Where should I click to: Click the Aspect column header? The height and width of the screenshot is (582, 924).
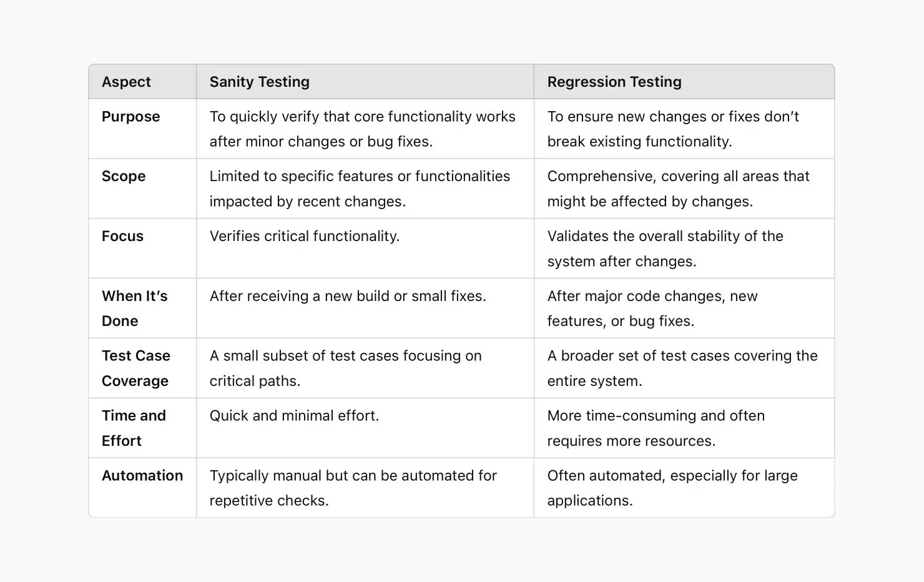[126, 82]
